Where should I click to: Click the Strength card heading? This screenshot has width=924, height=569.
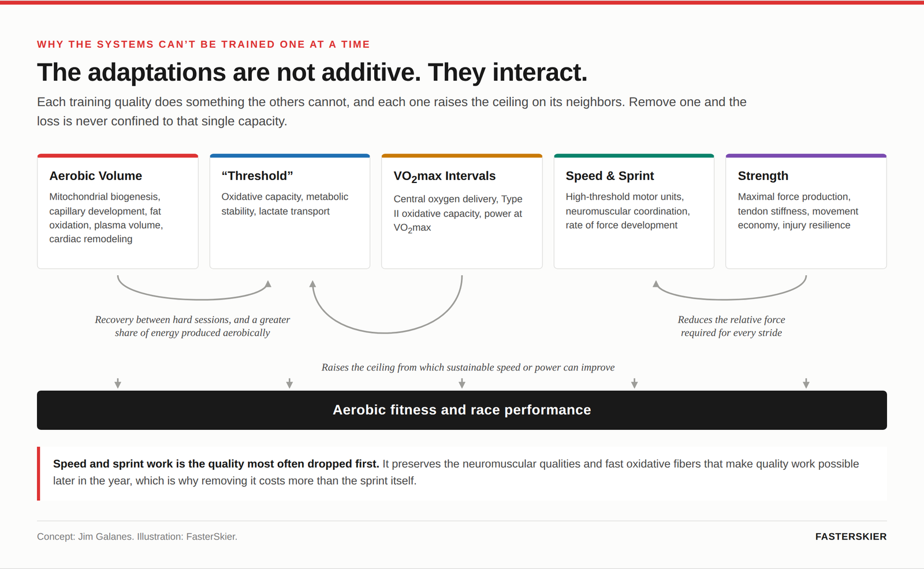[x=763, y=176]
